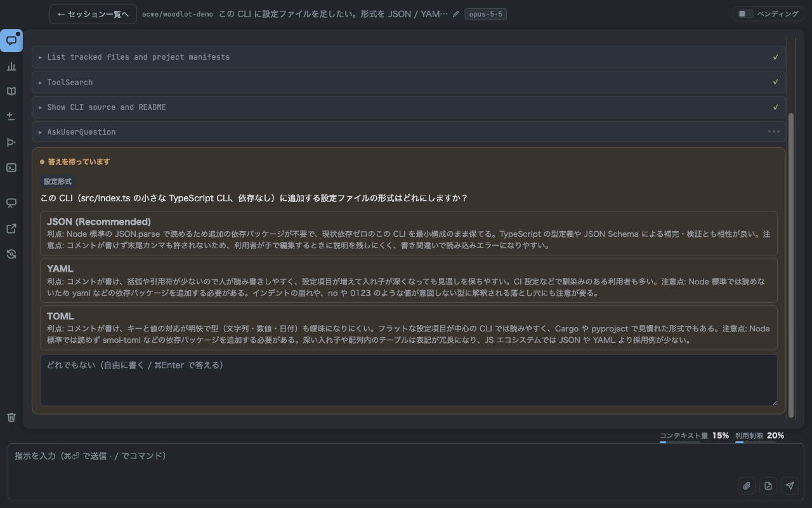The image size is (812, 508).
Task: Choose the YAML option
Action: [x=409, y=281]
